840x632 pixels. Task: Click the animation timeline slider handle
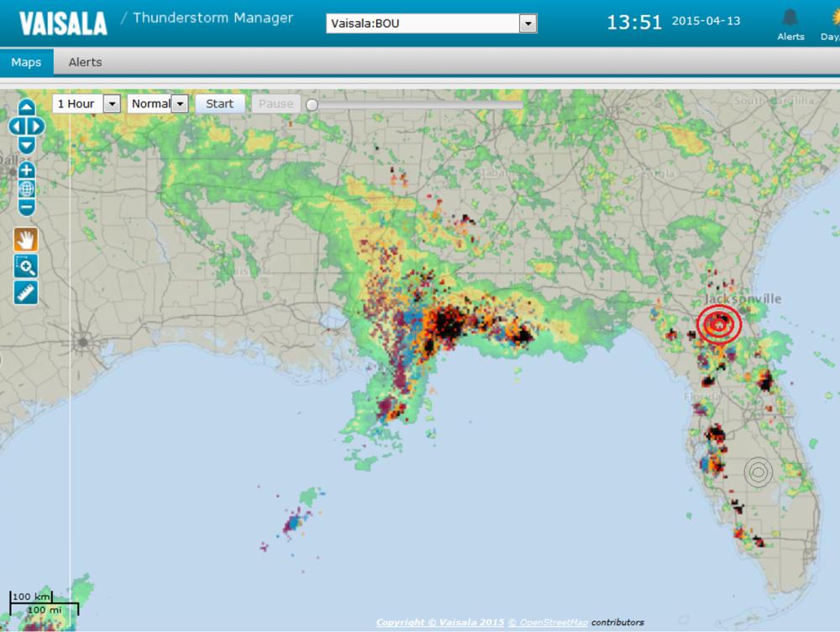point(312,105)
